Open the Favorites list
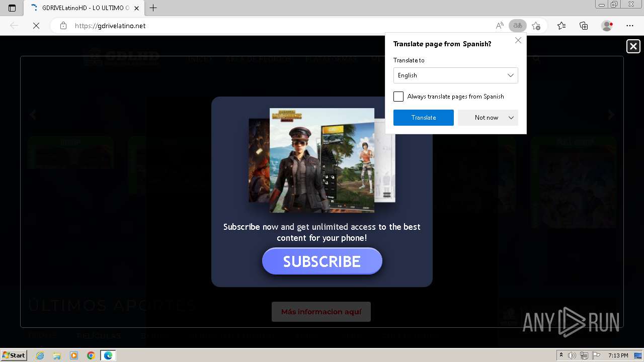 pos(561,26)
